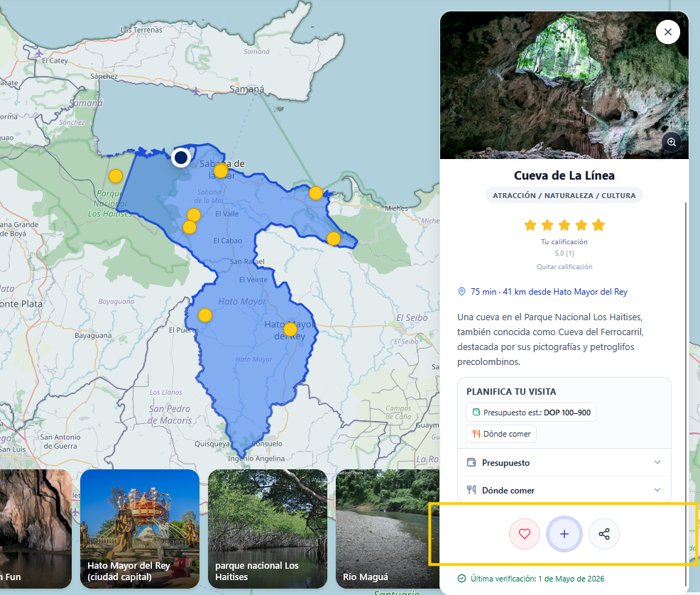Click the Última verificación date text
Screen dimensions: 700x595
(537, 579)
